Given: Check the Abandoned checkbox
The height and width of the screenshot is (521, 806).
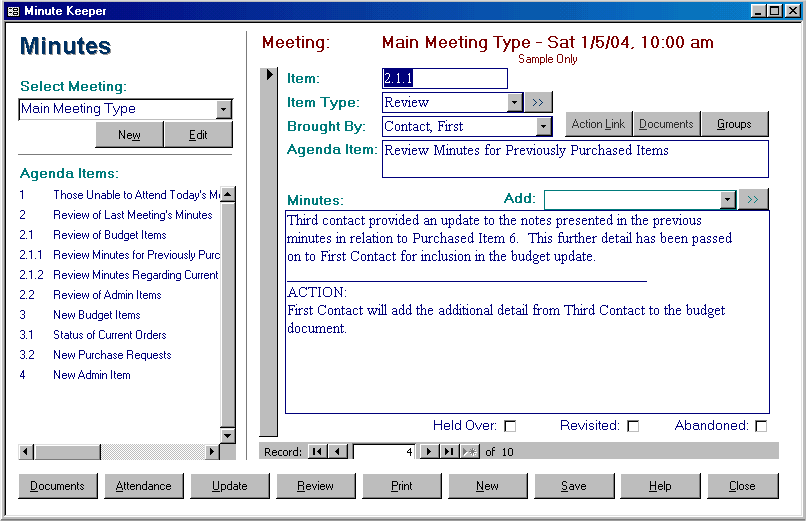Looking at the screenshot, I should [761, 426].
